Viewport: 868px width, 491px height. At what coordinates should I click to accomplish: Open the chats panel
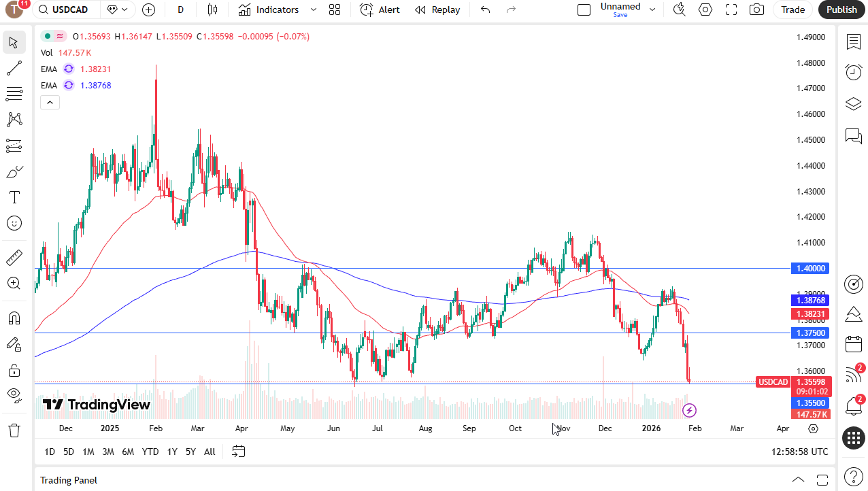click(854, 135)
